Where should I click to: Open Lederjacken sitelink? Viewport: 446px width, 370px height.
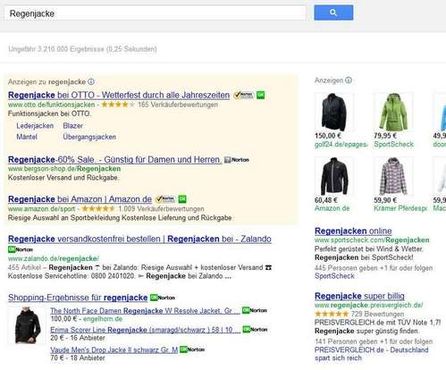click(35, 126)
